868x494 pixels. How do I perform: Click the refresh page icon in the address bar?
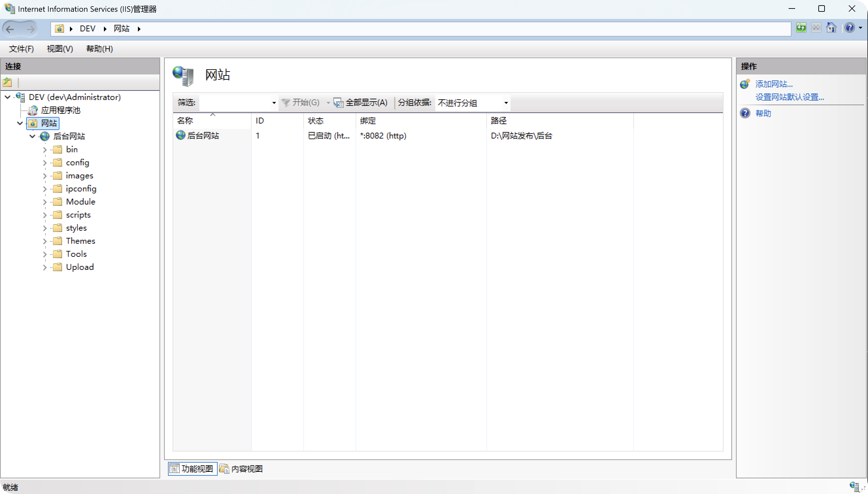click(x=801, y=28)
